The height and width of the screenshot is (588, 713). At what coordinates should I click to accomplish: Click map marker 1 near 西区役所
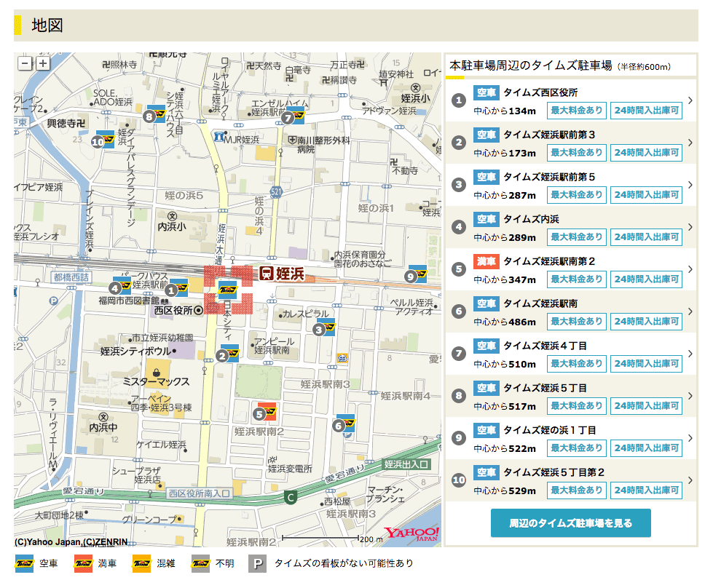[176, 289]
